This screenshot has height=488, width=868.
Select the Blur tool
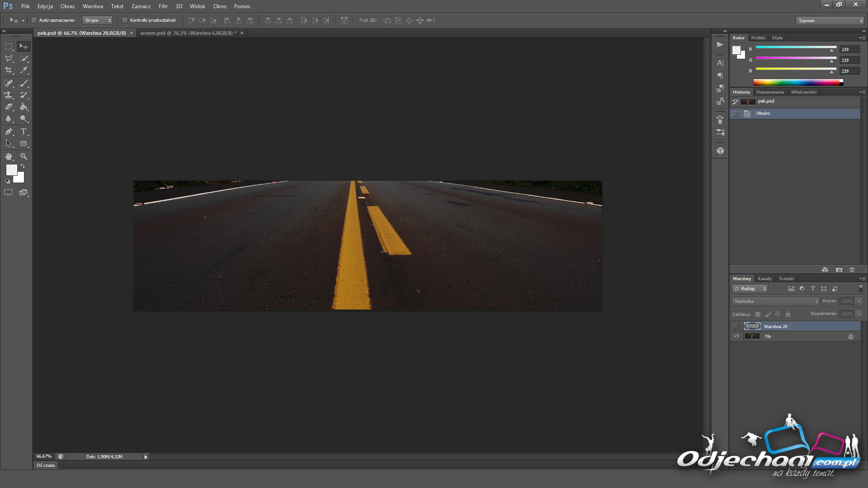9,118
